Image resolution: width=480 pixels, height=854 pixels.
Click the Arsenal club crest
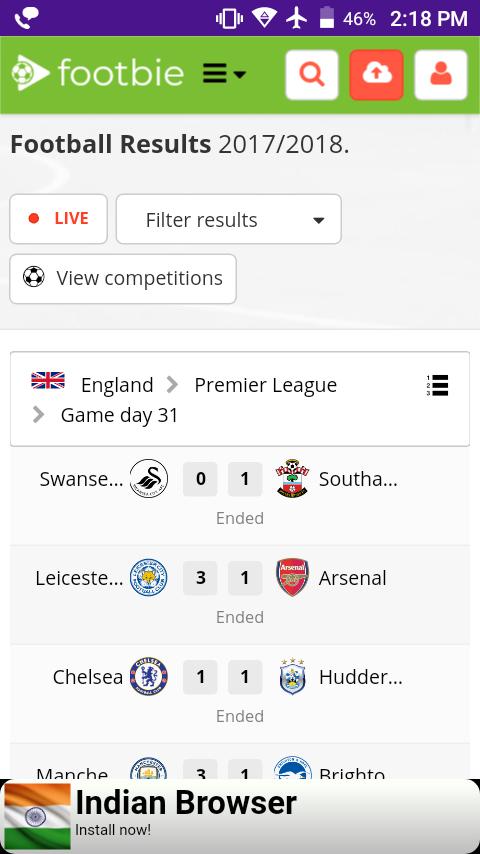click(293, 577)
